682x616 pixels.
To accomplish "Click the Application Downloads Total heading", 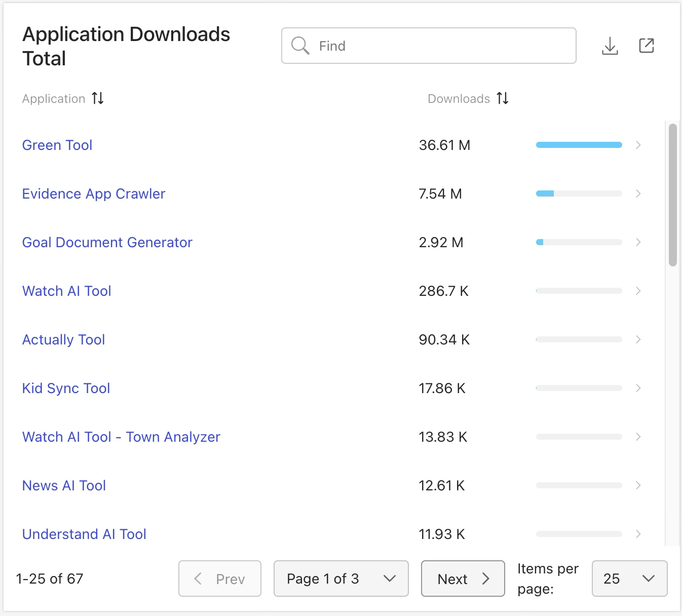I will pos(126,46).
